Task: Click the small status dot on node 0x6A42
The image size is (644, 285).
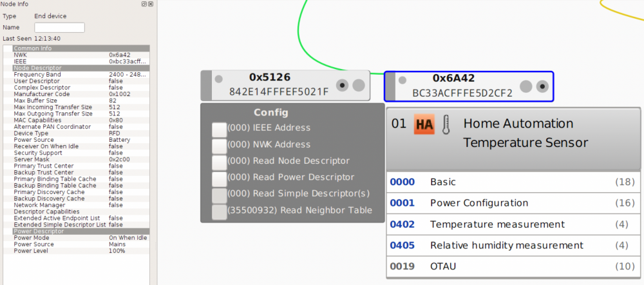Action: tap(402, 80)
